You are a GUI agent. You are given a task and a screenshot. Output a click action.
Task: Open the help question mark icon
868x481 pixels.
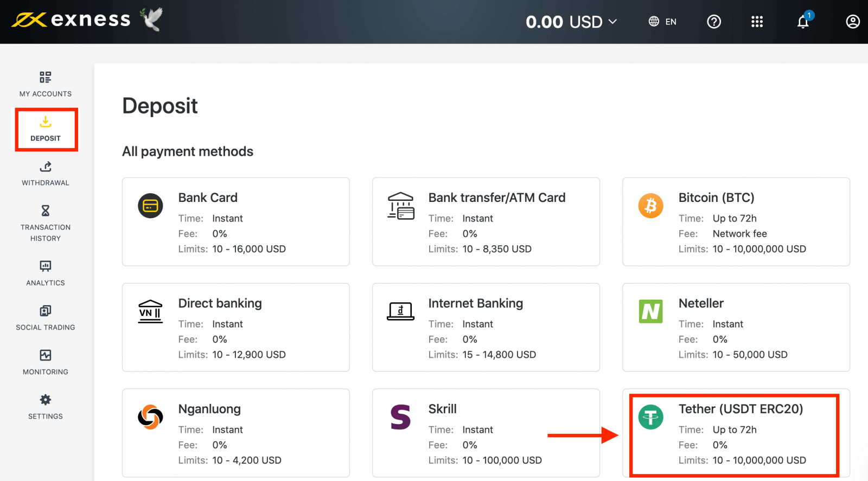pyautogui.click(x=714, y=22)
